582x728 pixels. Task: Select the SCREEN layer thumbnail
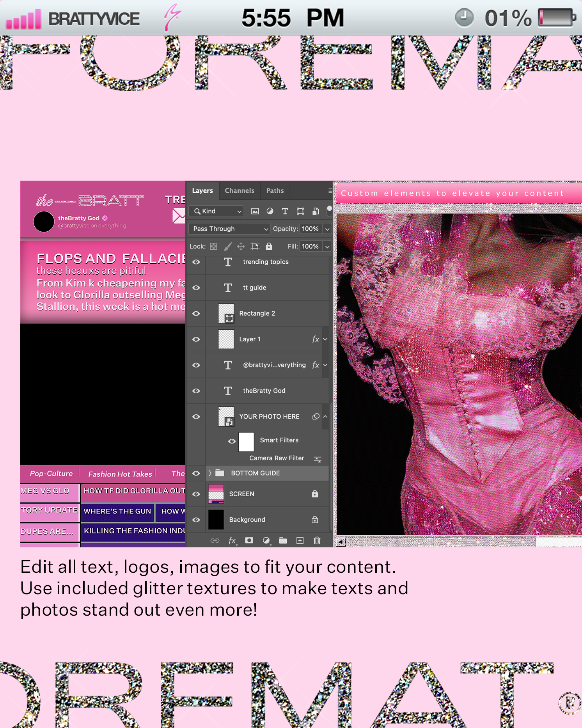pyautogui.click(x=216, y=494)
